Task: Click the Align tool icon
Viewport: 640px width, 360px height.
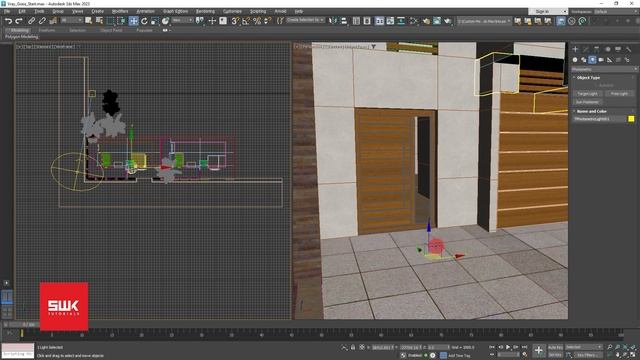Action: click(x=344, y=21)
